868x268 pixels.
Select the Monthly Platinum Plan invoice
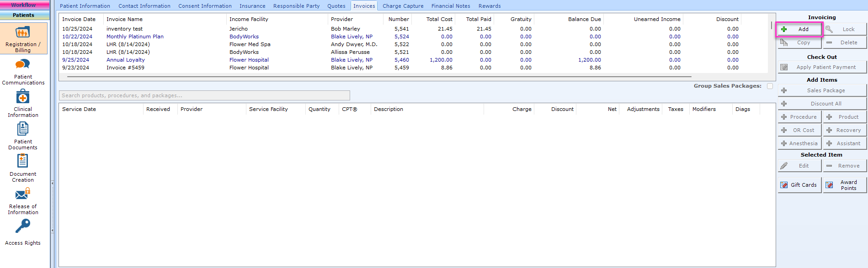pyautogui.click(x=135, y=37)
